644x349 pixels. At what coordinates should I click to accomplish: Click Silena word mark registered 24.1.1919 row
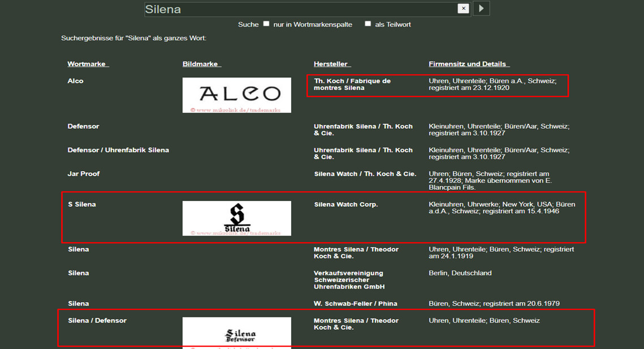pyautogui.click(x=79, y=250)
